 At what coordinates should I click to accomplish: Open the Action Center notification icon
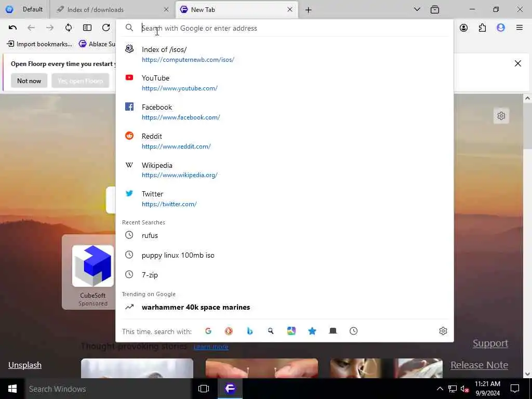[x=515, y=389]
